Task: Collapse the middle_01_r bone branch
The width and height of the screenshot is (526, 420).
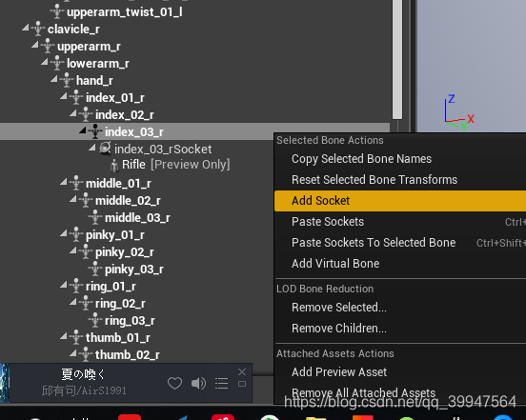Action: pos(64,182)
